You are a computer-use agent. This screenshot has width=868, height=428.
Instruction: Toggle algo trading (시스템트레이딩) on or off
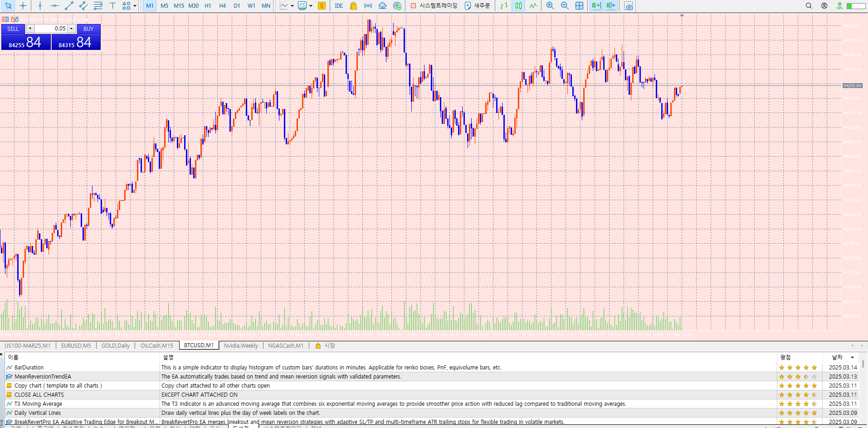coord(434,6)
